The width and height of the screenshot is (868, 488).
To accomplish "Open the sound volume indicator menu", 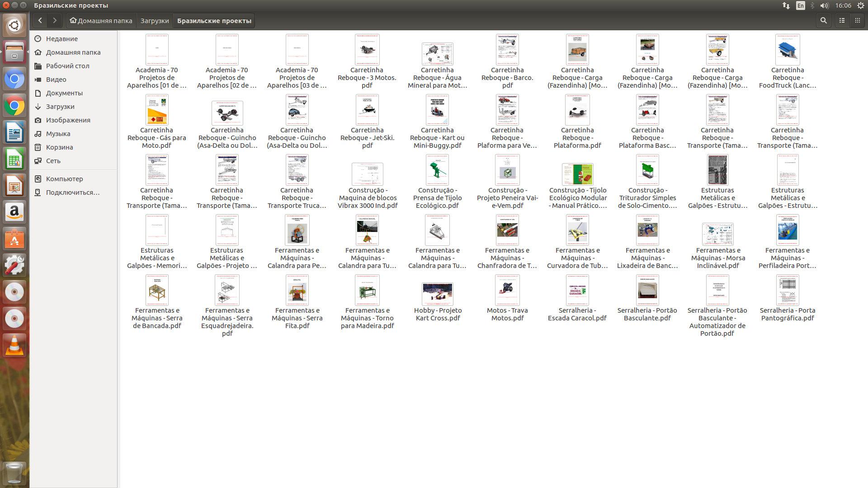I will [824, 5].
